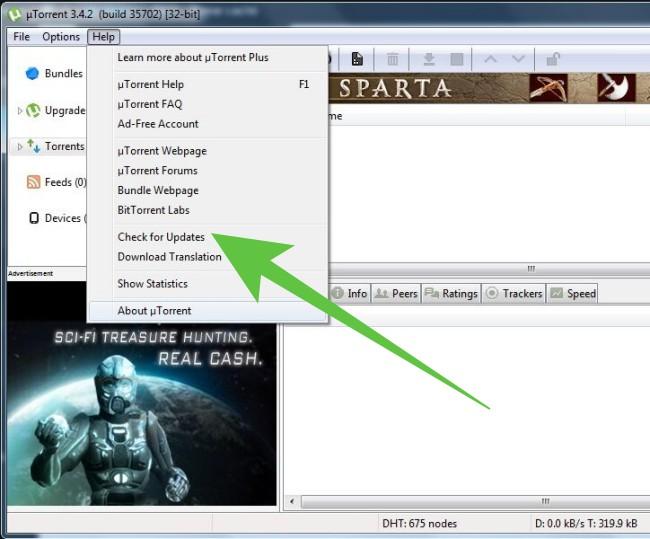The width and height of the screenshot is (650, 539).
Task: Click the Start download arrow icon
Action: point(428,59)
